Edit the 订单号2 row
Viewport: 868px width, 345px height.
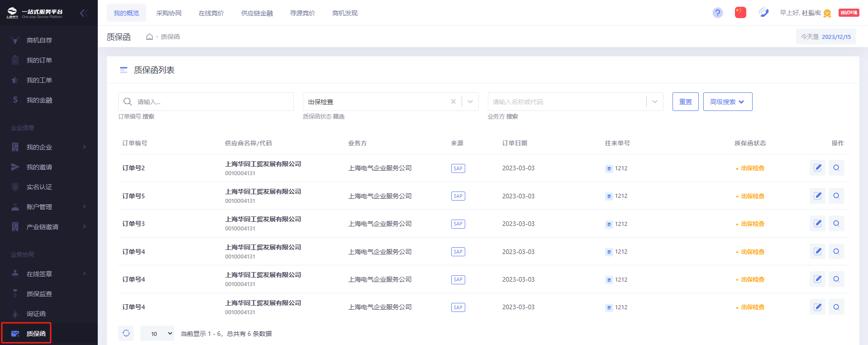coord(818,168)
